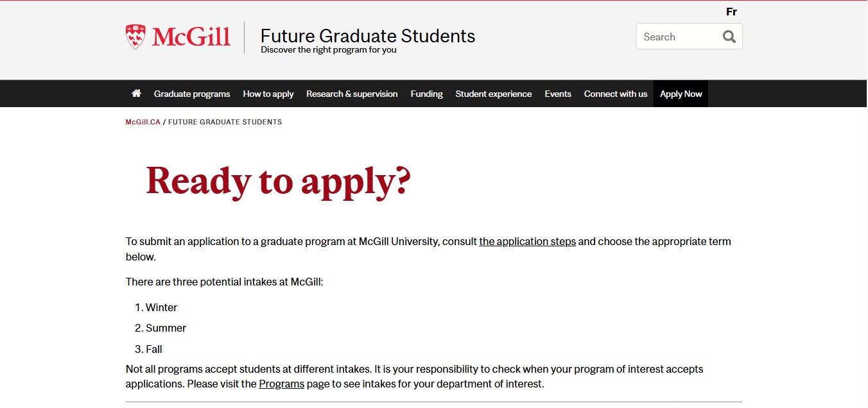The height and width of the screenshot is (408, 868).
Task: Click the McGill shield logo
Action: coord(135,37)
